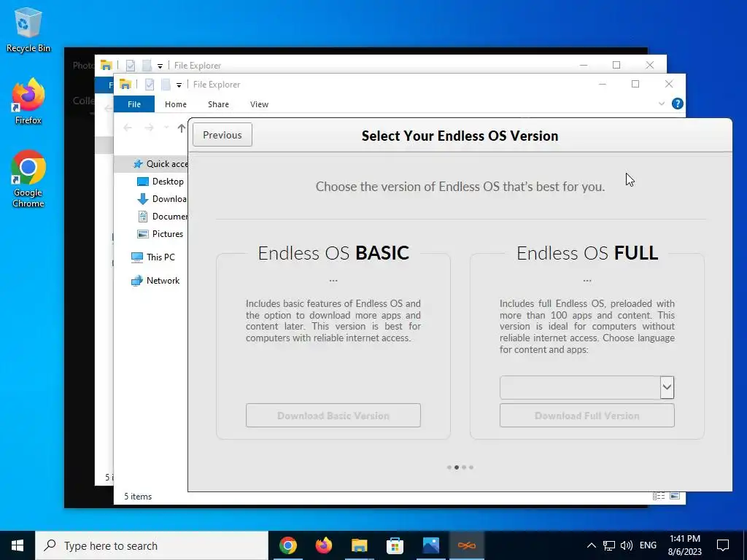Open Microsoft Store from the taskbar
This screenshot has height=560, width=747.
395,545
